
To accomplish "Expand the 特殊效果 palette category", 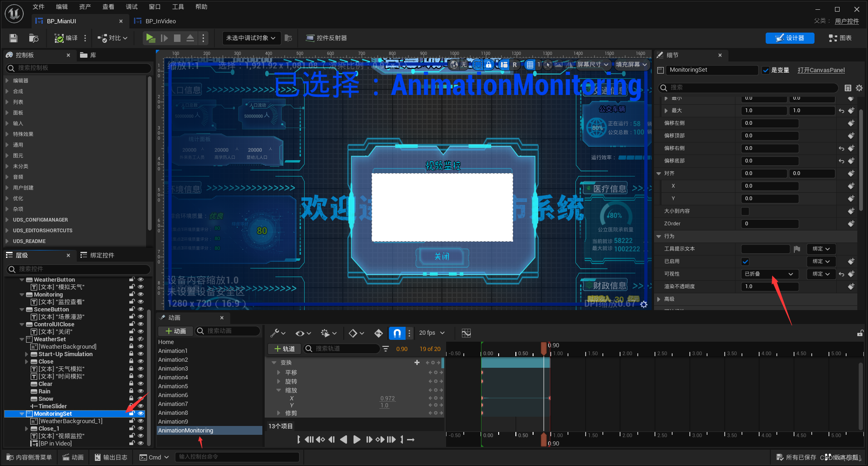I will coord(7,134).
